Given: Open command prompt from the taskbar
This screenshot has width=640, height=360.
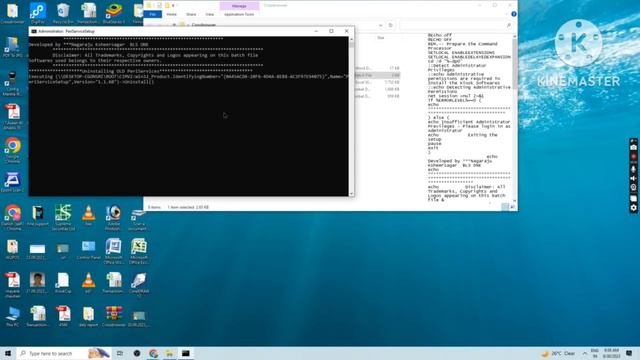Looking at the screenshot, I should coord(186,353).
